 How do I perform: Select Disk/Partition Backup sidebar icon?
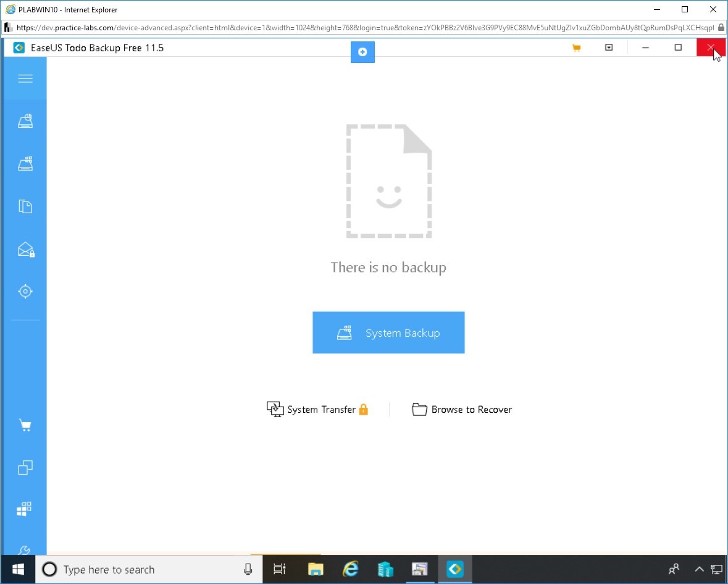(x=25, y=121)
